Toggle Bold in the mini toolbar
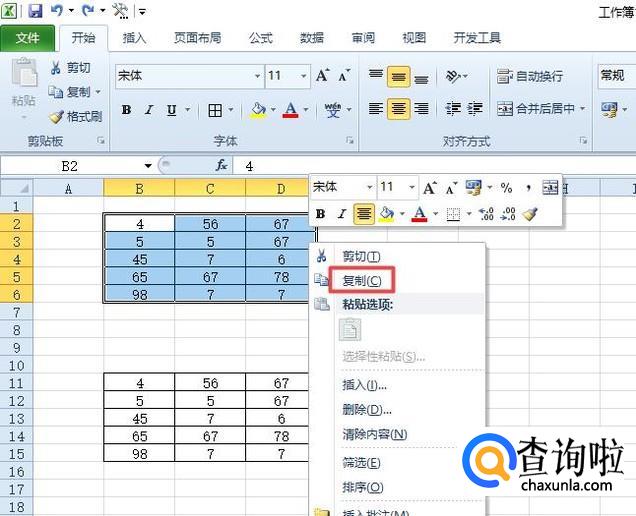Image resolution: width=636 pixels, height=516 pixels. [320, 213]
